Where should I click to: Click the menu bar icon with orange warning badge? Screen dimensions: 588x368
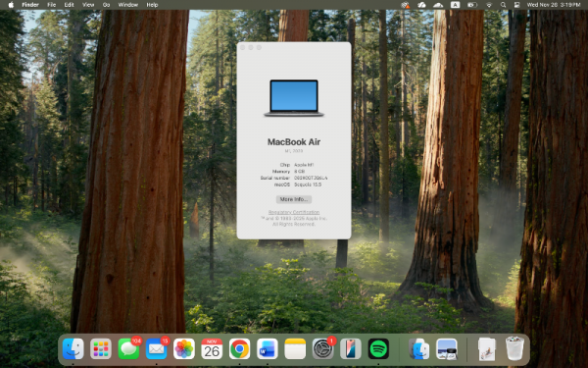[x=405, y=5]
